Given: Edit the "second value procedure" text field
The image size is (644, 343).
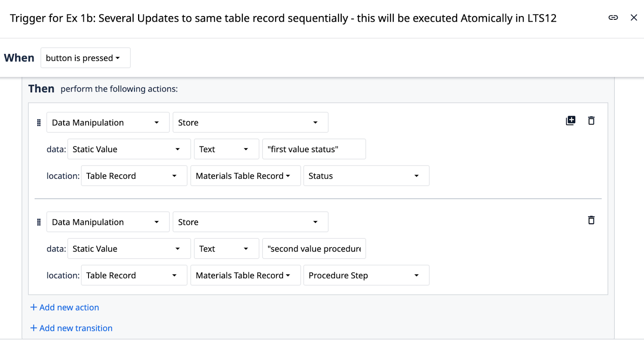Looking at the screenshot, I should click(x=314, y=249).
